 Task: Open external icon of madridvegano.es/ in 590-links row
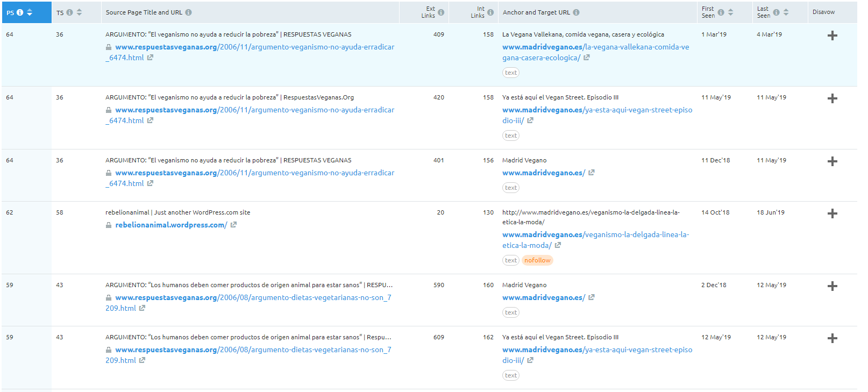pos(592,297)
